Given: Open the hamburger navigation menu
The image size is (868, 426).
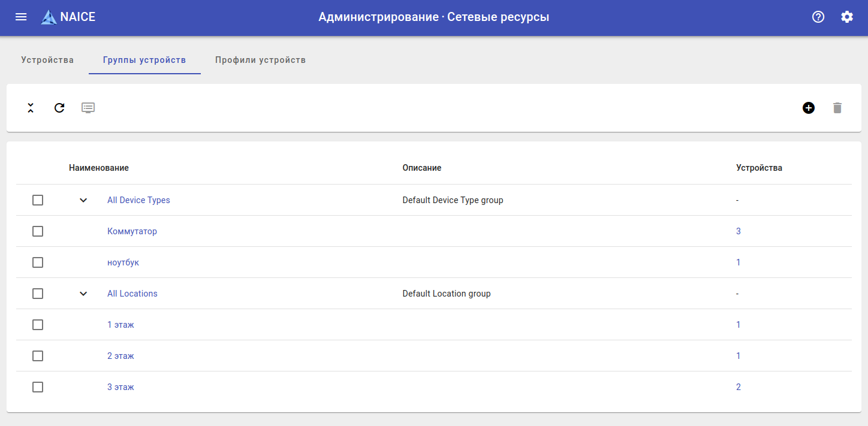Looking at the screenshot, I should click(x=21, y=17).
